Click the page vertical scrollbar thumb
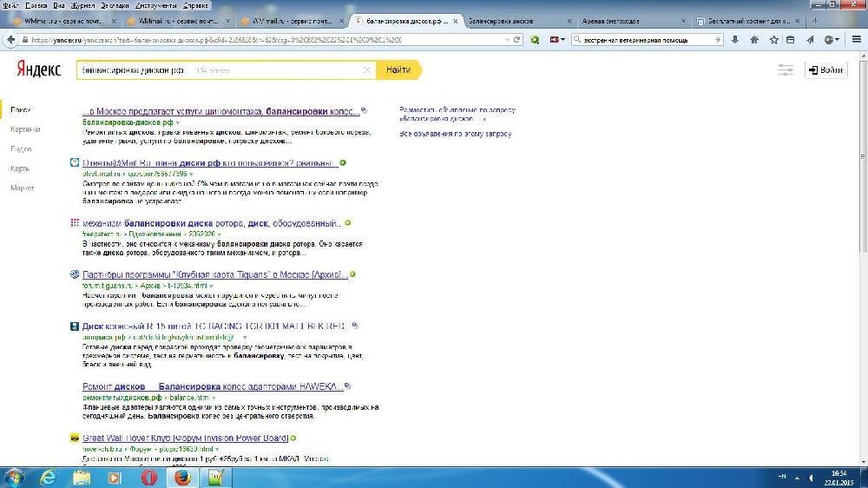 tap(864, 157)
